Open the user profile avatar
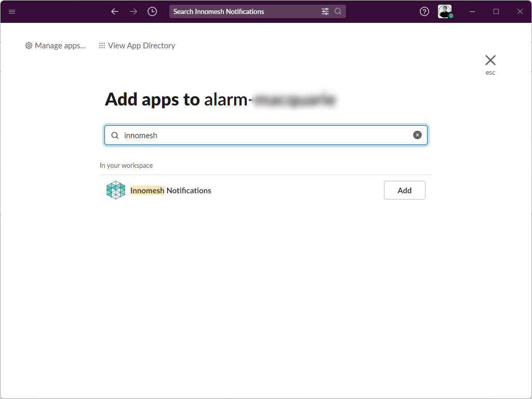The image size is (532, 399). pyautogui.click(x=445, y=11)
